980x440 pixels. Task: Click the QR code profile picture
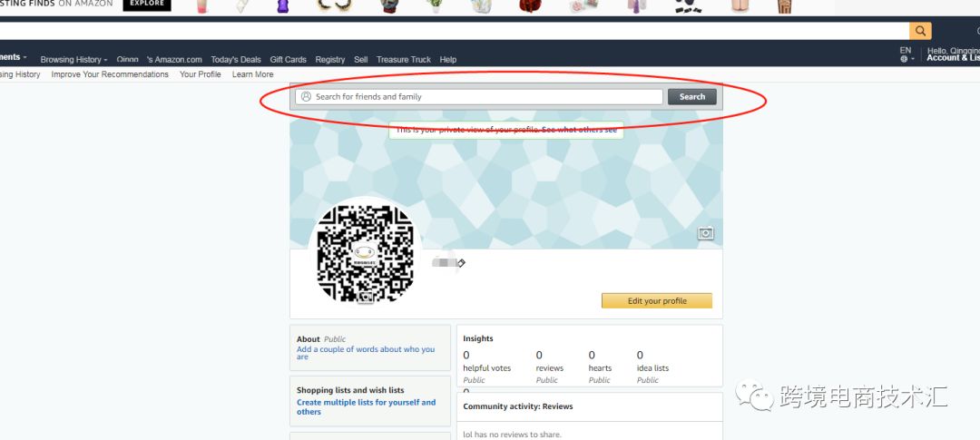[x=365, y=254]
